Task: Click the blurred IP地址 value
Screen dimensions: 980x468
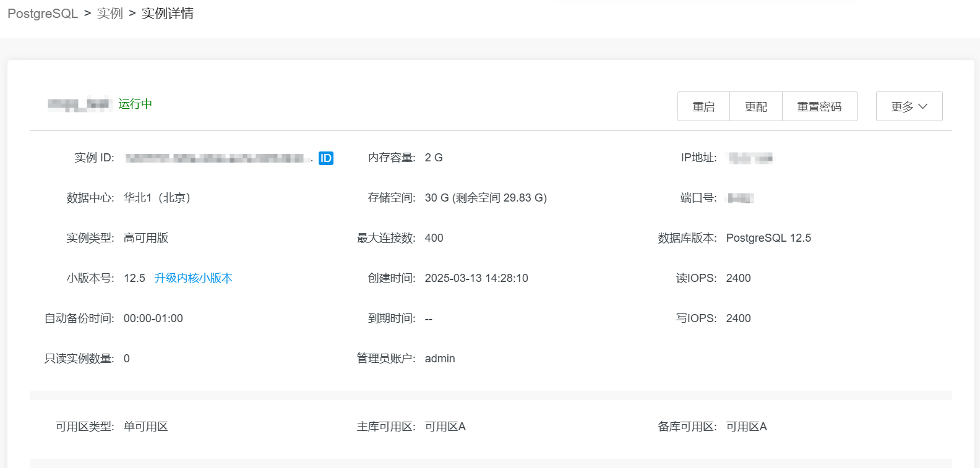Action: [x=750, y=158]
